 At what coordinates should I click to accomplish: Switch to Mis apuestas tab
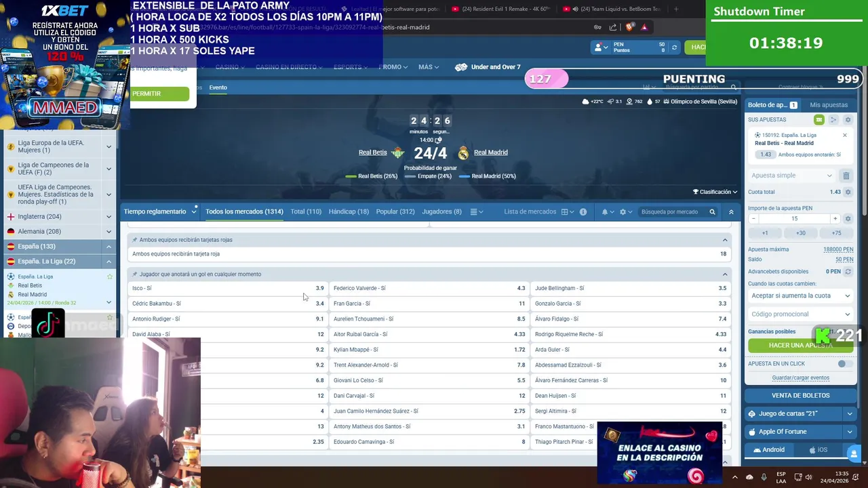click(x=829, y=105)
